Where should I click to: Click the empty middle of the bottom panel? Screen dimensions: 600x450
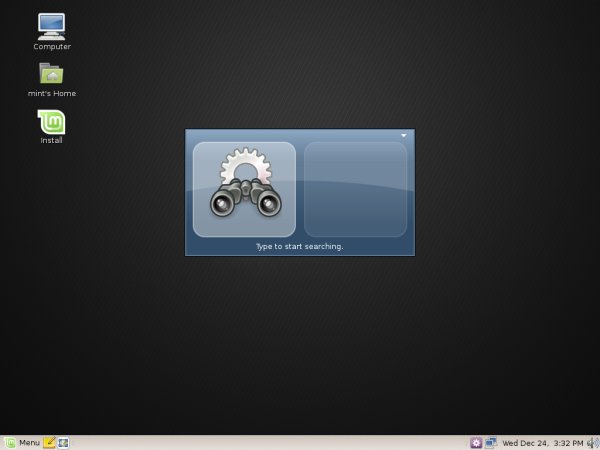(x=270, y=442)
